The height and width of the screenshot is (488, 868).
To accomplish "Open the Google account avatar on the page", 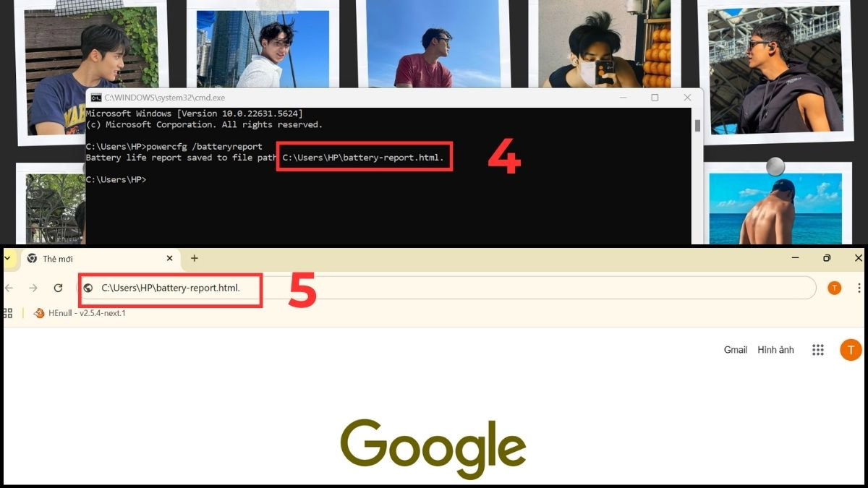I will [x=851, y=350].
